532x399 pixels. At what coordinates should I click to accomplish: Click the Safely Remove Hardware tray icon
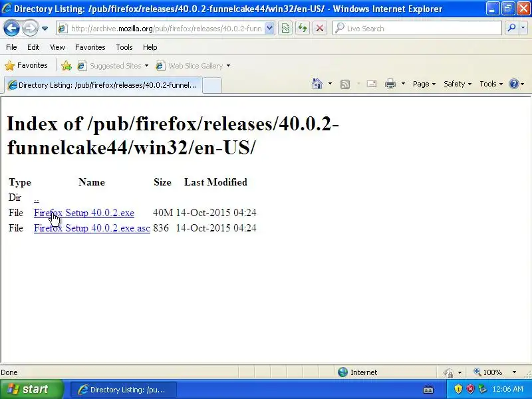[x=482, y=389]
